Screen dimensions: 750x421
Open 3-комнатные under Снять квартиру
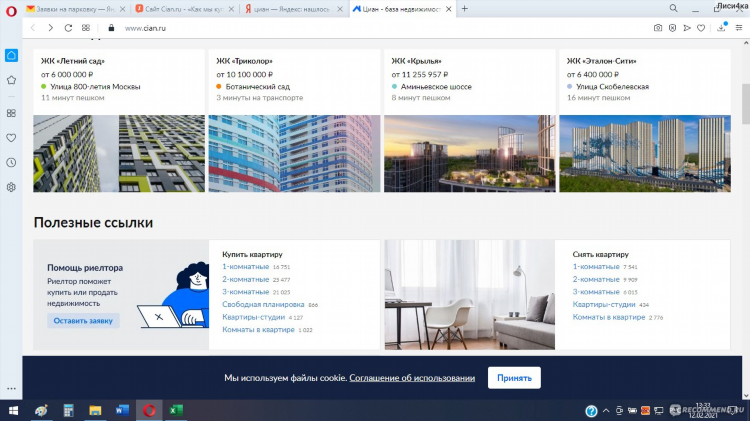[x=596, y=292]
